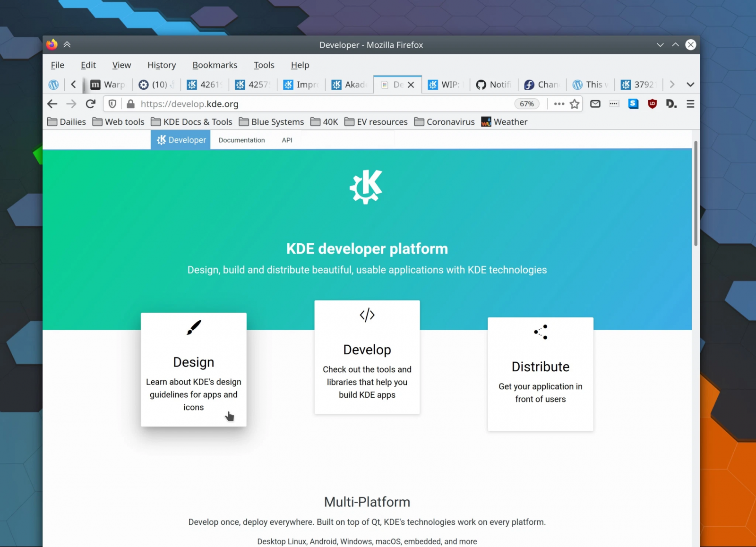
Task: Click the blue S extension icon
Action: coord(633,104)
